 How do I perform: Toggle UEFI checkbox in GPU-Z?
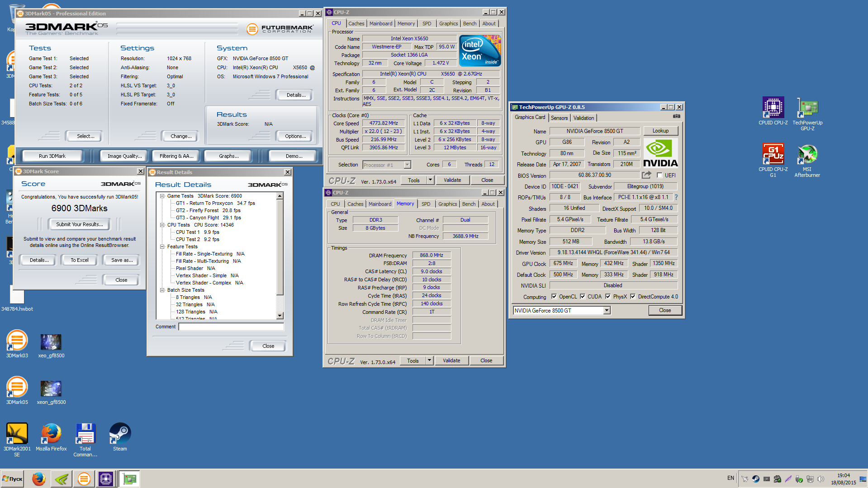(659, 175)
